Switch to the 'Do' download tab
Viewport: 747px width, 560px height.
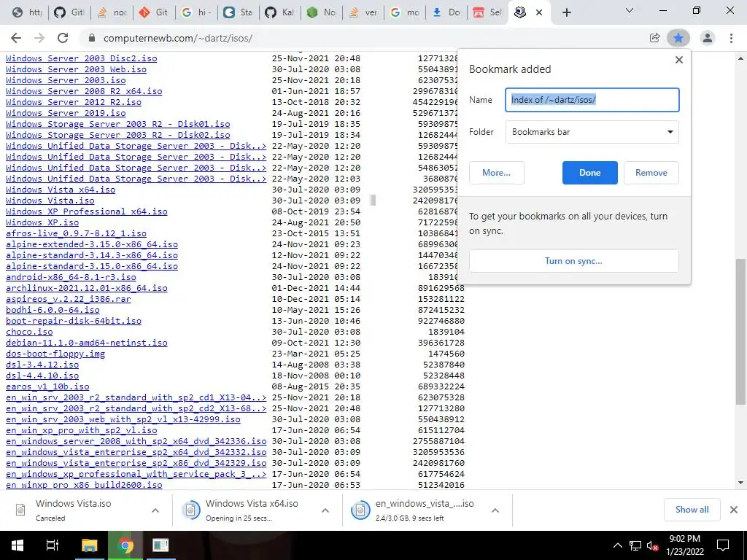447,12
